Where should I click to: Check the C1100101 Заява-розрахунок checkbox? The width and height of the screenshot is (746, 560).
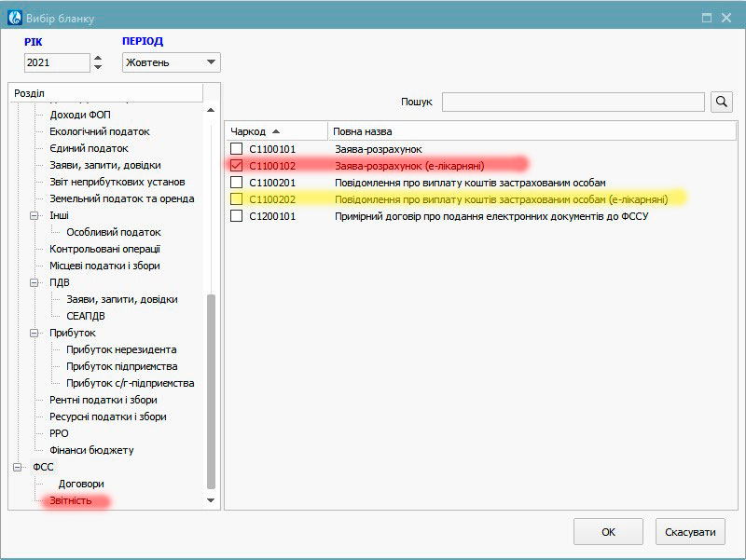point(237,149)
